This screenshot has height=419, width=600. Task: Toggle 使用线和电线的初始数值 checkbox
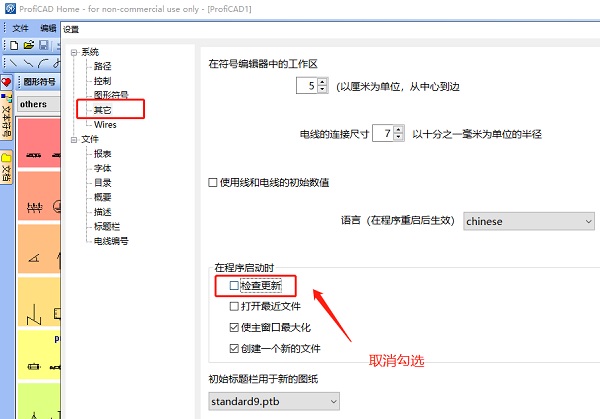pyautogui.click(x=213, y=182)
